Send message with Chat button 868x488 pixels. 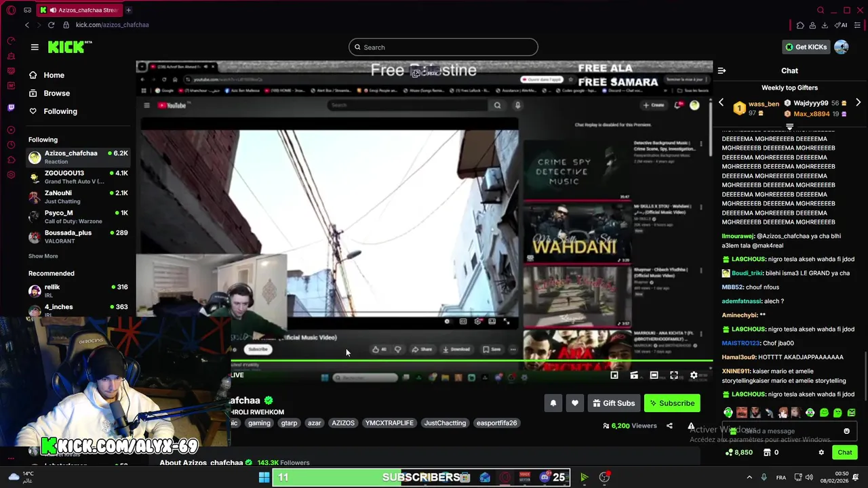coord(844,452)
